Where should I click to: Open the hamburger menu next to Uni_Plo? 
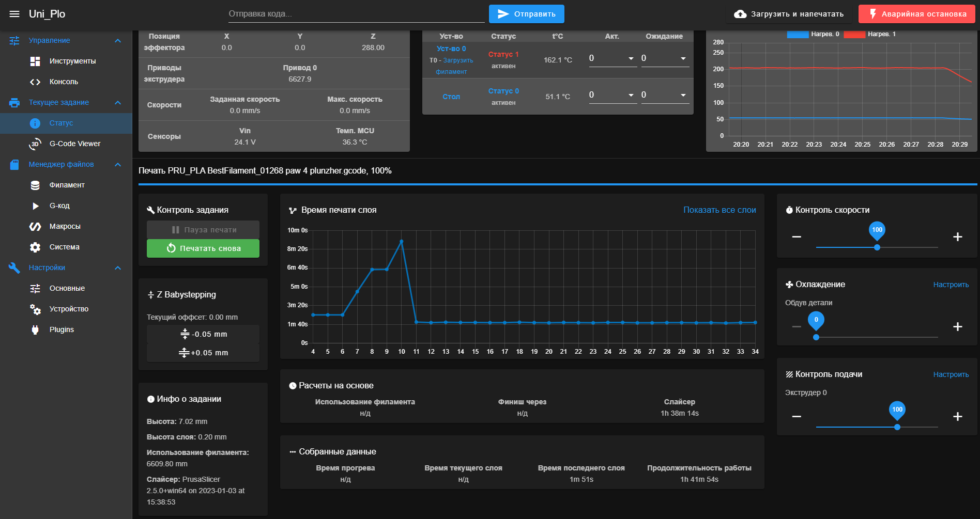(x=14, y=14)
